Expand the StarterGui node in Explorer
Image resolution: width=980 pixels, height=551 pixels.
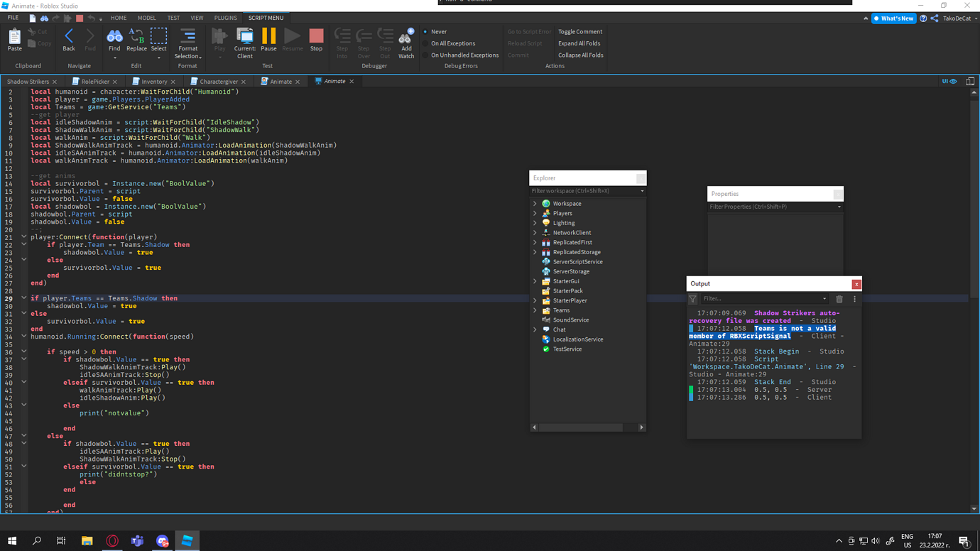click(535, 281)
